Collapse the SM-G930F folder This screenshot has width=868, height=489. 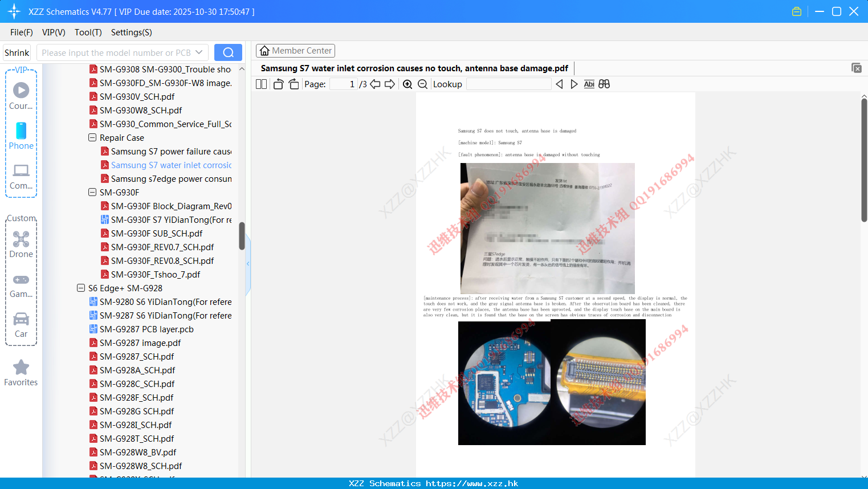coord(92,192)
